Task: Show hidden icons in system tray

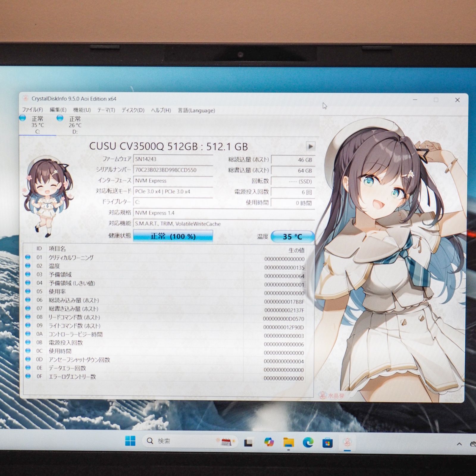Action: click(x=459, y=444)
